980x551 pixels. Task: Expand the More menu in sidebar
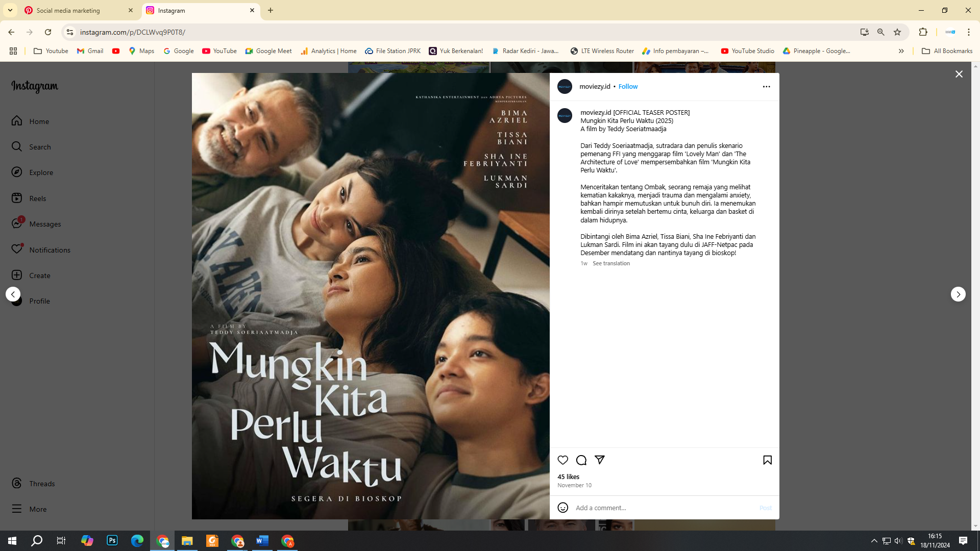pos(29,509)
